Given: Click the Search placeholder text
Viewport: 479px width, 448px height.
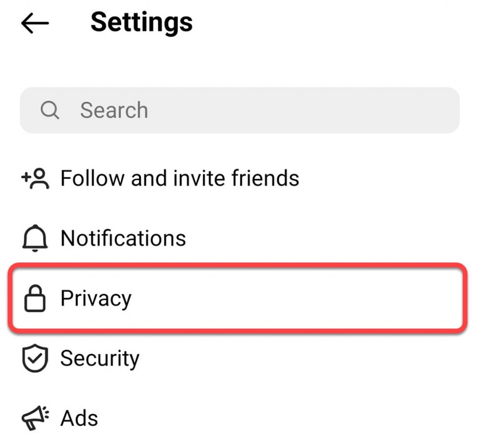Looking at the screenshot, I should (114, 110).
